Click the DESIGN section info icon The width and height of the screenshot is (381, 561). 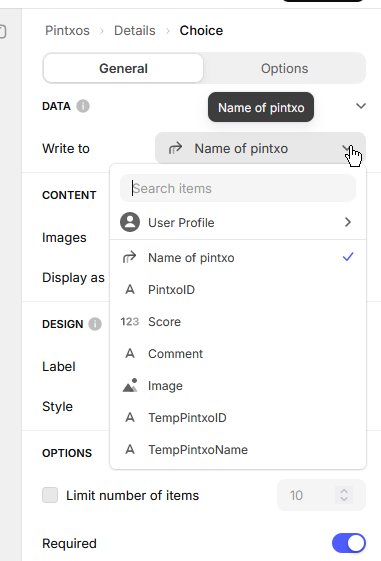click(x=95, y=324)
